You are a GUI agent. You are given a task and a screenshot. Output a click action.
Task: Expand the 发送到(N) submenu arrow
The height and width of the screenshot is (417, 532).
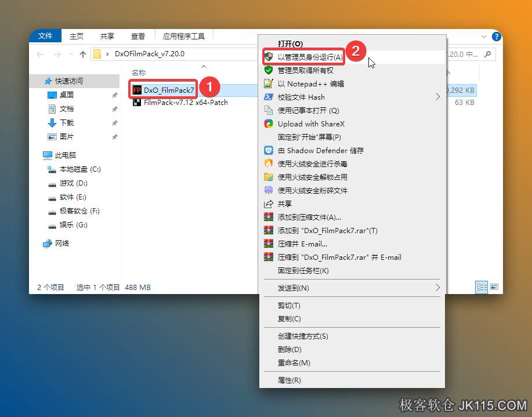437,288
